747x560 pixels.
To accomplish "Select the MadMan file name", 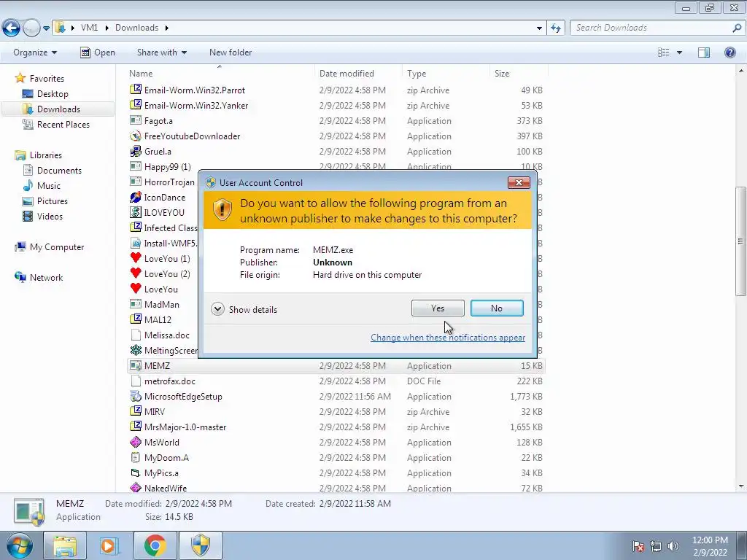I will 161,304.
